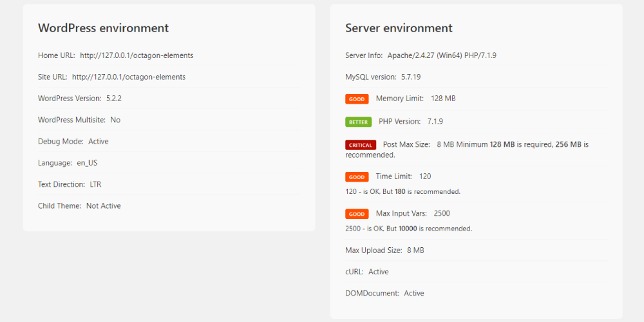This screenshot has width=644, height=322.
Task: Click the bold 256 MB recommended text
Action: [x=569, y=144]
